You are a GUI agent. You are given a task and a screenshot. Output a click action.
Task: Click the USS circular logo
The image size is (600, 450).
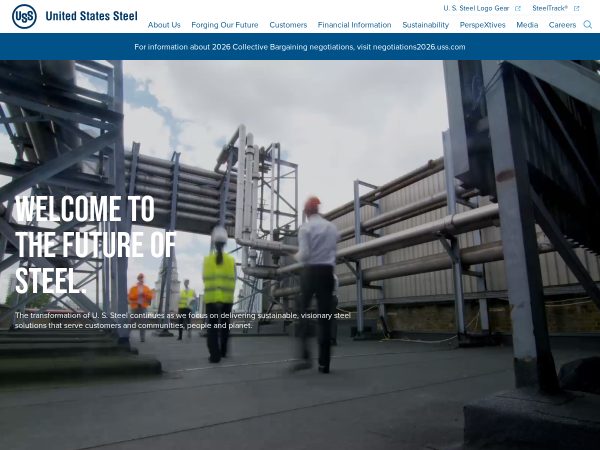(24, 16)
